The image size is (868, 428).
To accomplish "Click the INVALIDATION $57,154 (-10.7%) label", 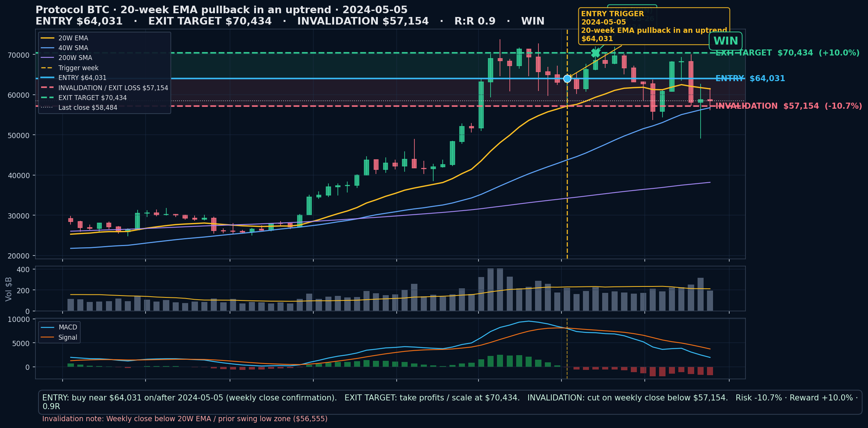I will 788,106.
